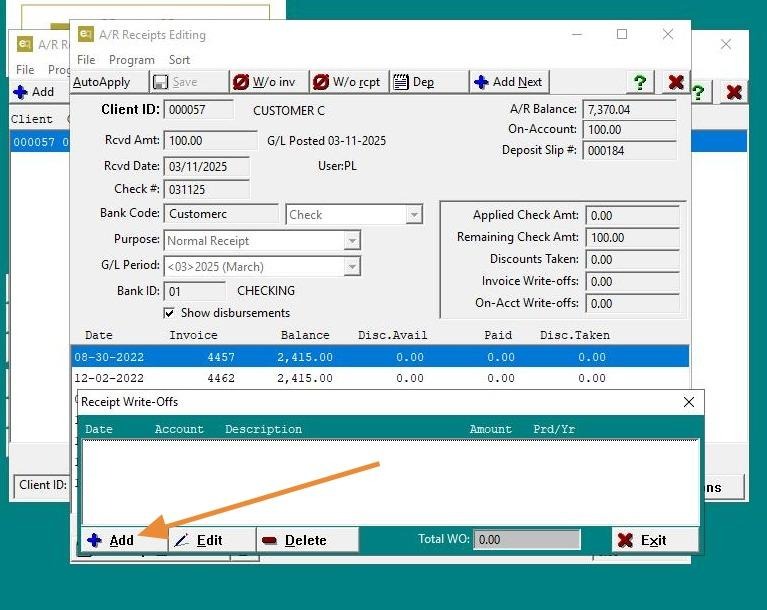Open the Sort menu
This screenshot has width=767, height=610.
(x=179, y=60)
